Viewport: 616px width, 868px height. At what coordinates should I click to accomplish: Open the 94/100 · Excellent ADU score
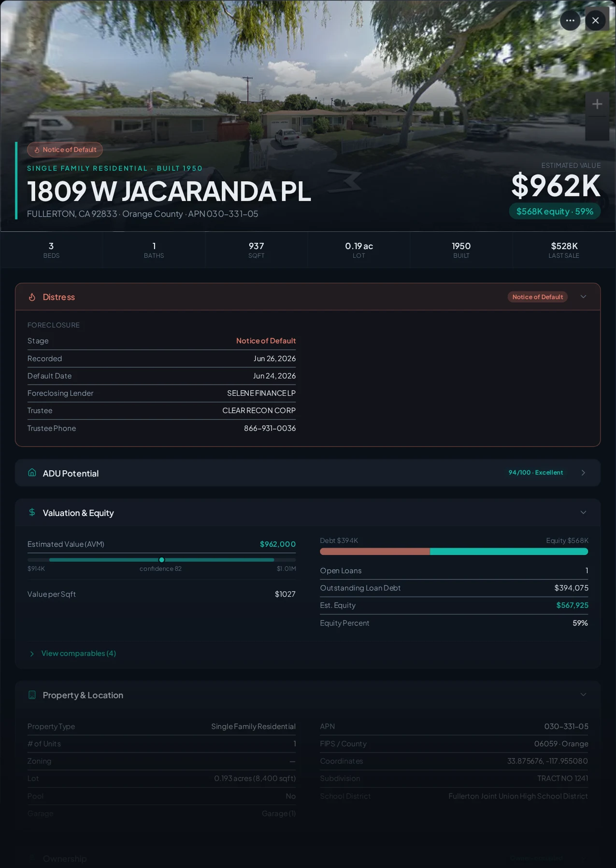point(535,473)
